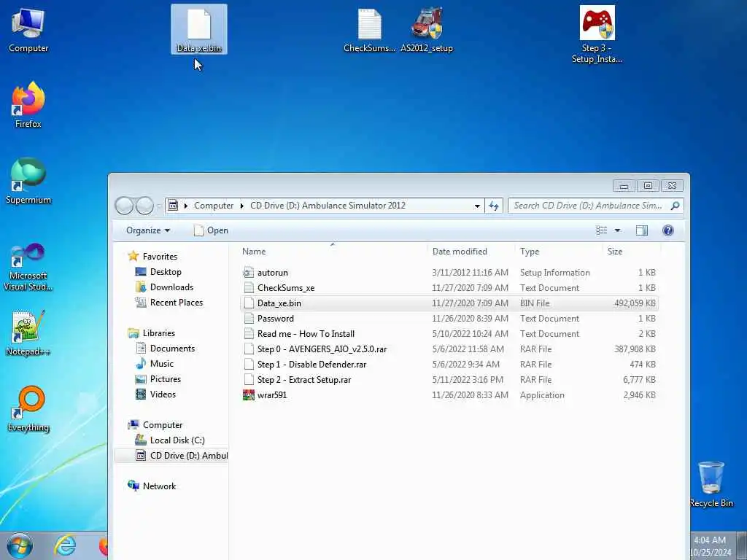
Task: Open the Organize dropdown menu
Action: (x=147, y=230)
